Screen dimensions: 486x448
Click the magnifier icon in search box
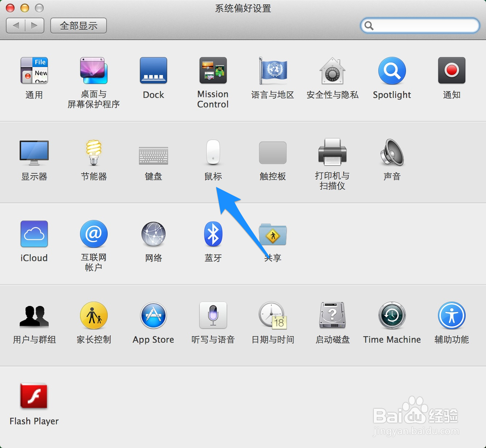click(x=369, y=26)
